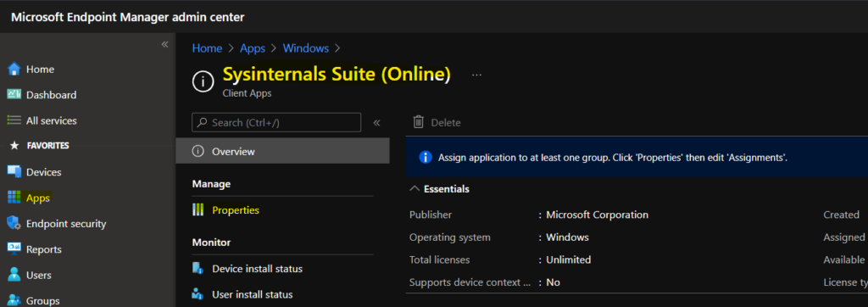
Task: Click the No device context value
Action: [553, 282]
